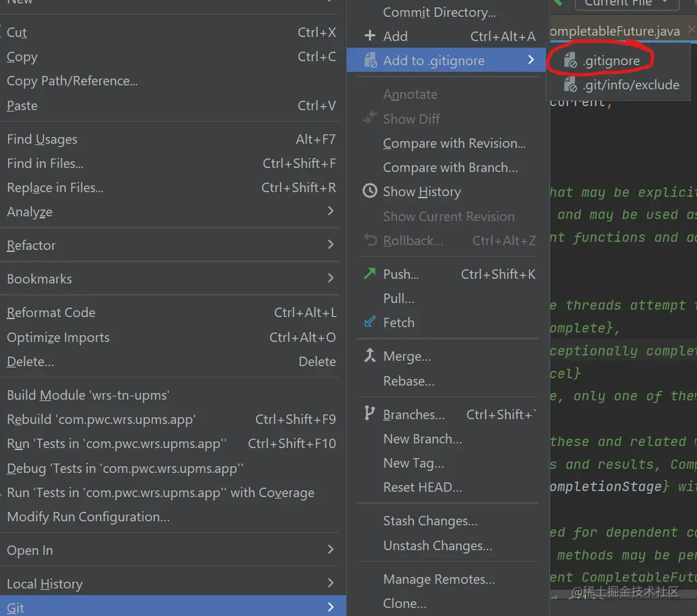The height and width of the screenshot is (616, 697).
Task: Click the plus icon beside Add
Action: [x=370, y=36]
